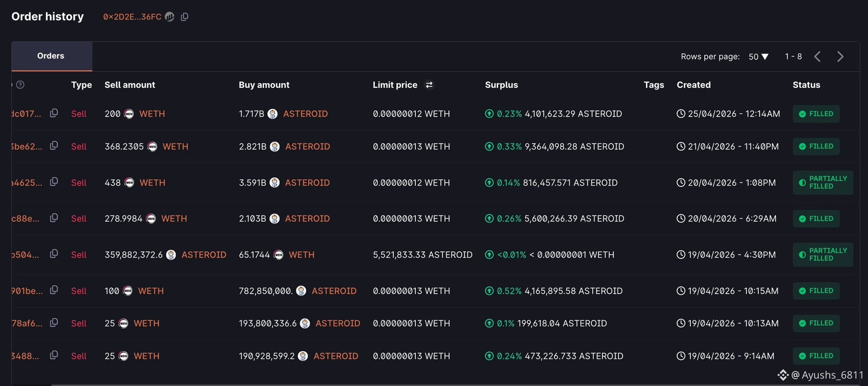Open the Rows per page 50 dropdown

(x=758, y=56)
